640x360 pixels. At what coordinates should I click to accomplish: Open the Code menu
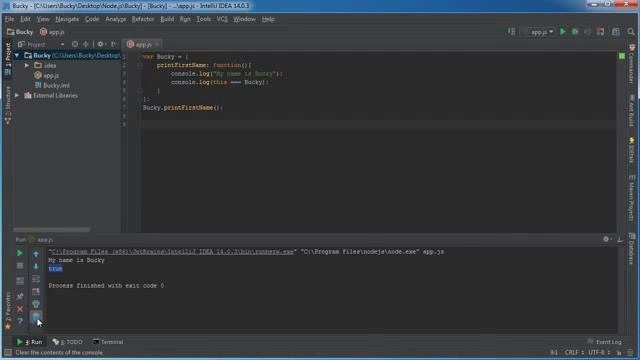(92, 19)
